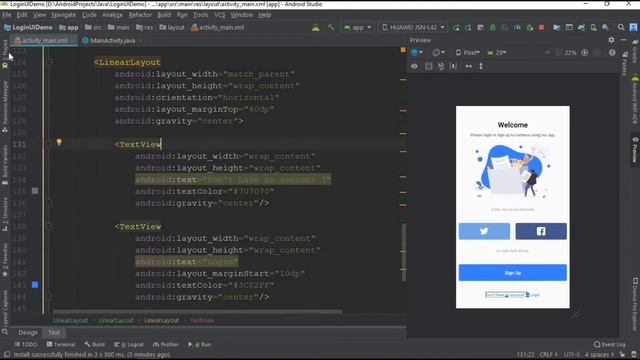This screenshot has width=640, height=360.
Task: Open the Preview panel settings gear
Action: point(611,40)
